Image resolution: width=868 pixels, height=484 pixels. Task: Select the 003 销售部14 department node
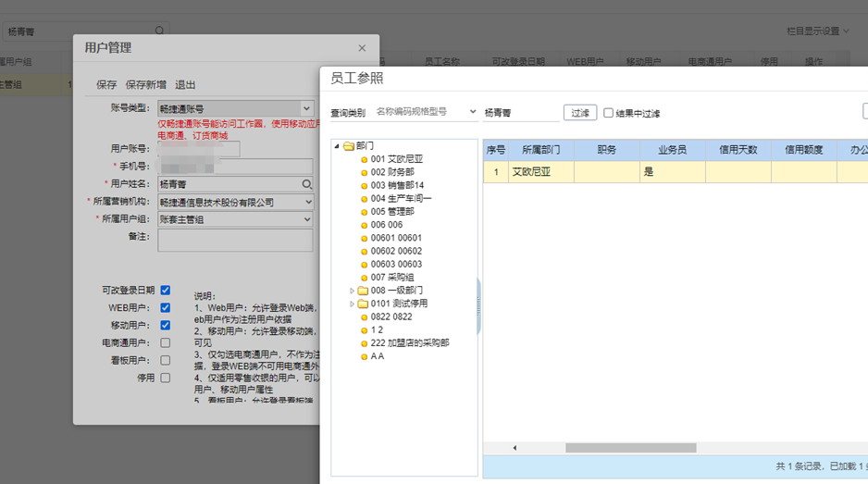click(x=397, y=185)
